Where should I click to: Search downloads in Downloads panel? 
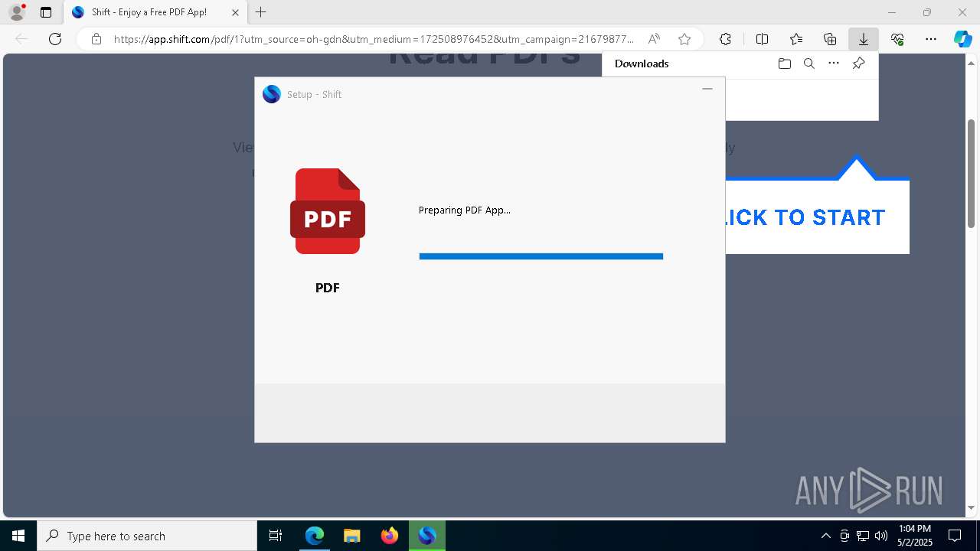click(x=808, y=64)
